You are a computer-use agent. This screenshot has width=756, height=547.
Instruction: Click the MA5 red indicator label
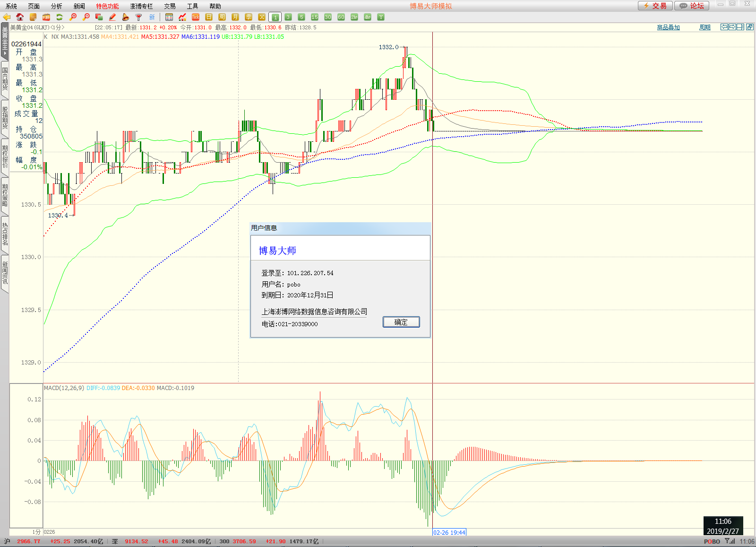coord(160,36)
